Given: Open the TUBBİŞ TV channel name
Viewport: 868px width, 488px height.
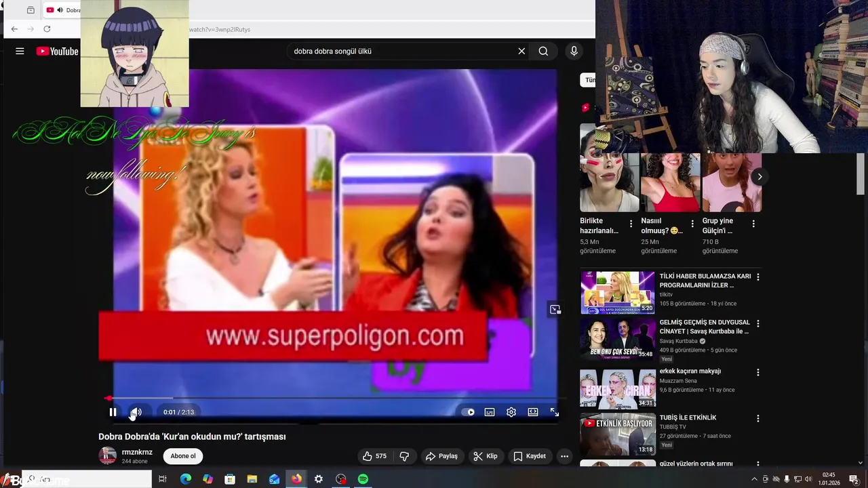Looking at the screenshot, I should tap(673, 427).
